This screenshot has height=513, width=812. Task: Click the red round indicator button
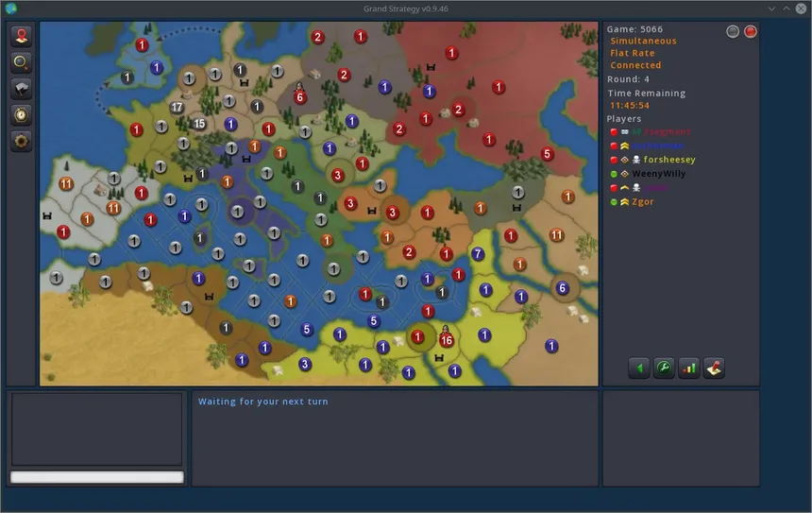tap(751, 31)
